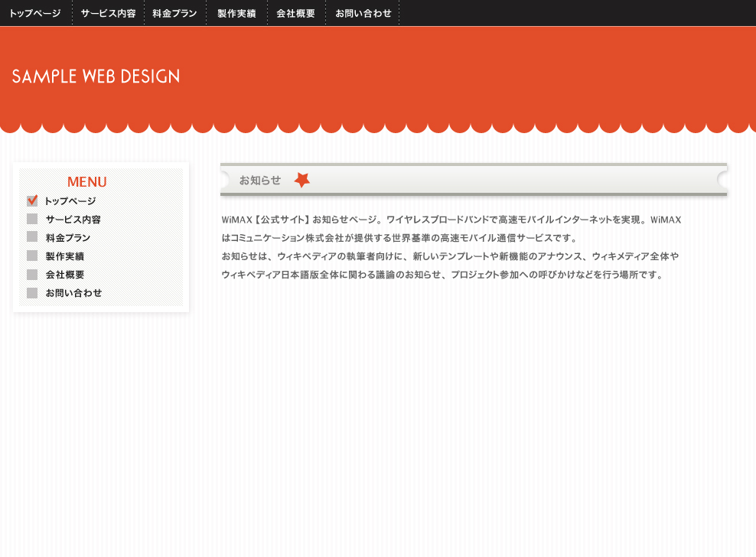756x557 pixels.
Task: Open the 会社概要 link in the sidebar menu
Action: (65, 275)
